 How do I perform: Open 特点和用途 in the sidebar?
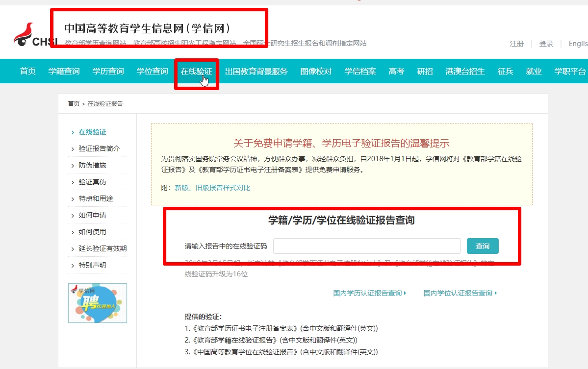tap(96, 198)
